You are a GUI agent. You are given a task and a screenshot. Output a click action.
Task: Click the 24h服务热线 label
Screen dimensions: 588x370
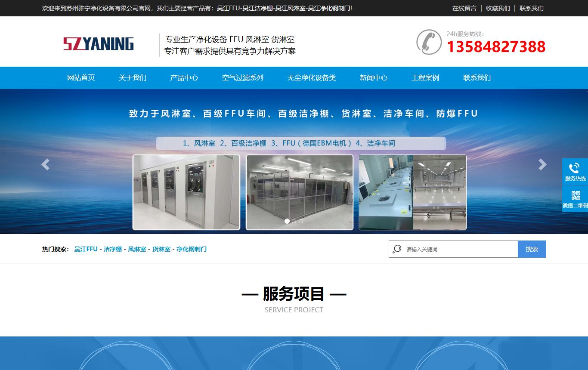(465, 34)
